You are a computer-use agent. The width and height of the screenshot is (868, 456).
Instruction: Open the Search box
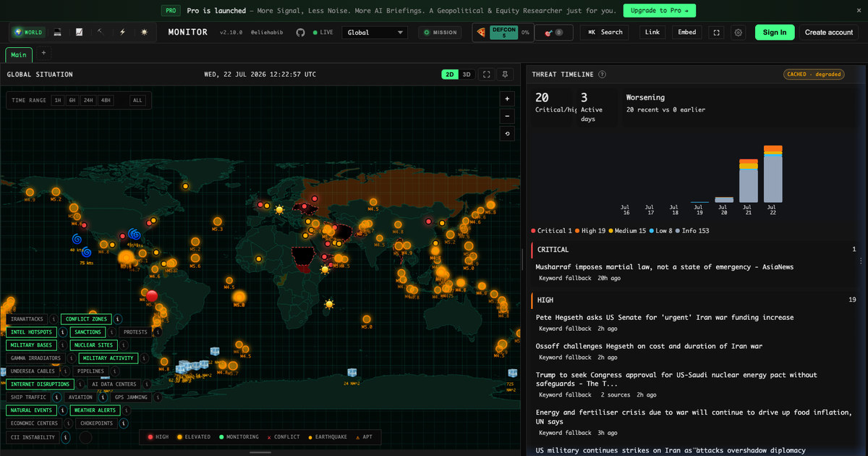point(605,33)
